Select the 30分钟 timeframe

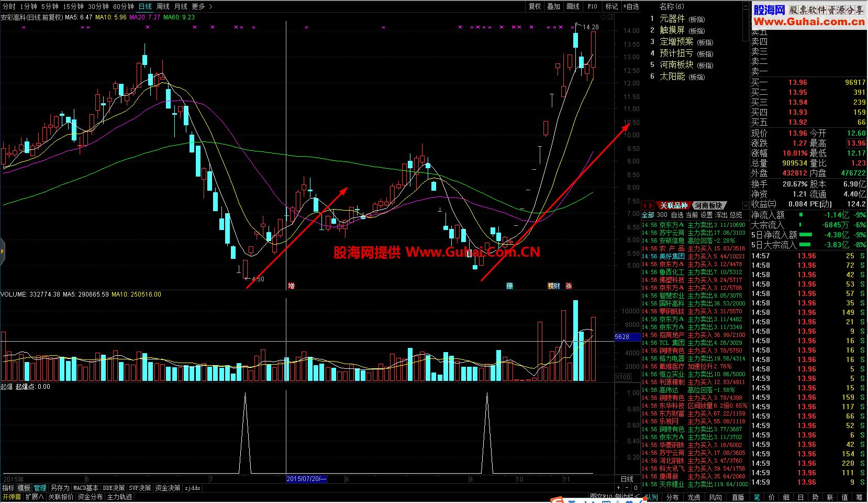tap(98, 6)
